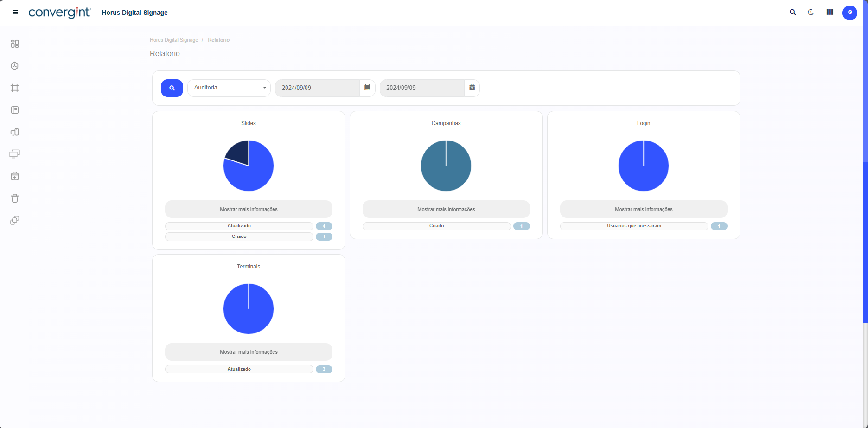Go to Horus Digital Signage breadcrumb
Image resolution: width=868 pixels, height=428 pixels.
point(174,40)
